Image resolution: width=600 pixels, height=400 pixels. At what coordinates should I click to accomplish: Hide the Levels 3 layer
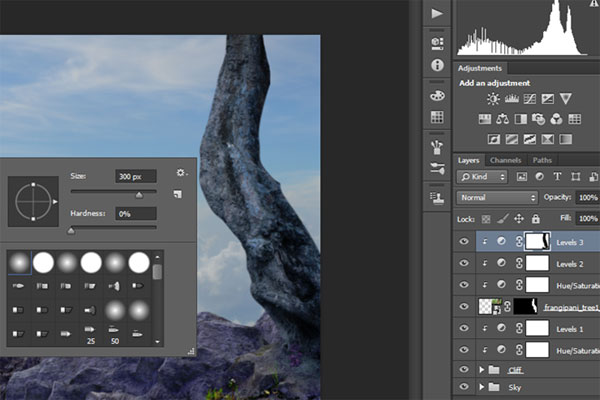click(463, 241)
